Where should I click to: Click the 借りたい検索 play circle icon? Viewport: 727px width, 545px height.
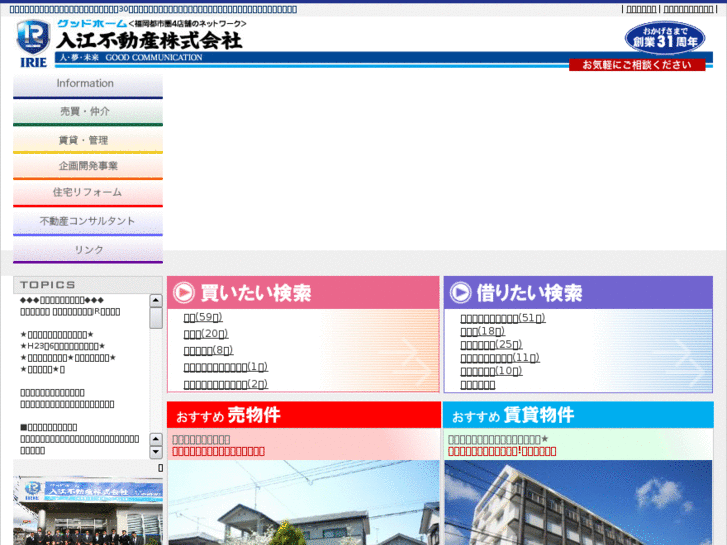click(460, 293)
